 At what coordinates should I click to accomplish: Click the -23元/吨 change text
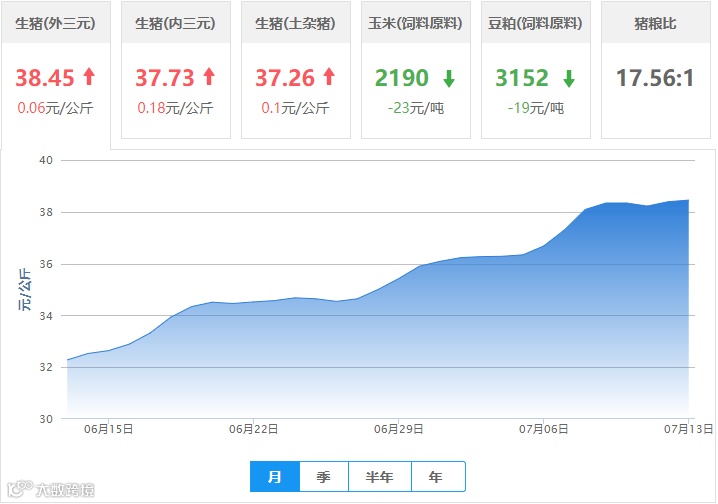click(416, 108)
